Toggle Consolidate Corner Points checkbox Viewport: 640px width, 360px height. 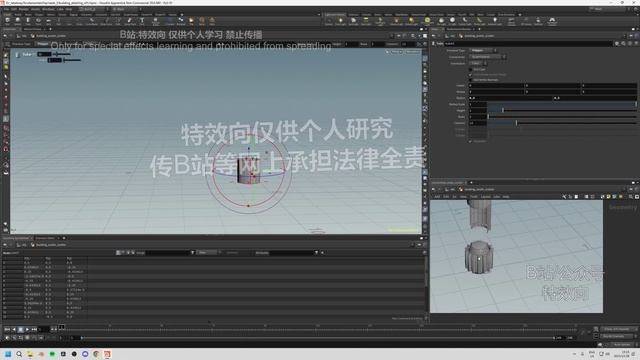click(x=471, y=75)
